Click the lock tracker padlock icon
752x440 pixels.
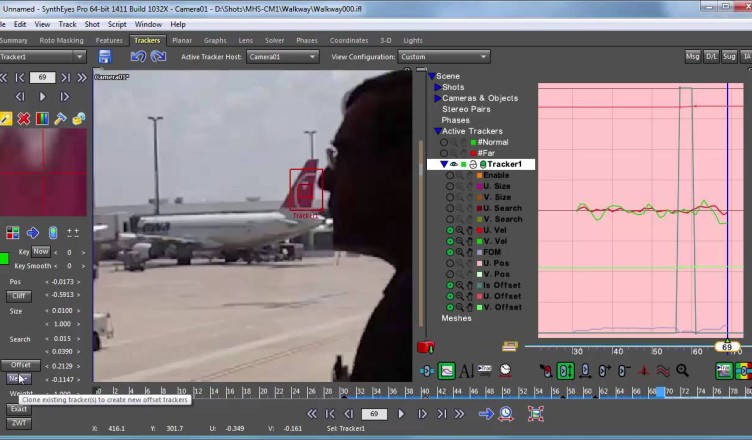pos(79,119)
